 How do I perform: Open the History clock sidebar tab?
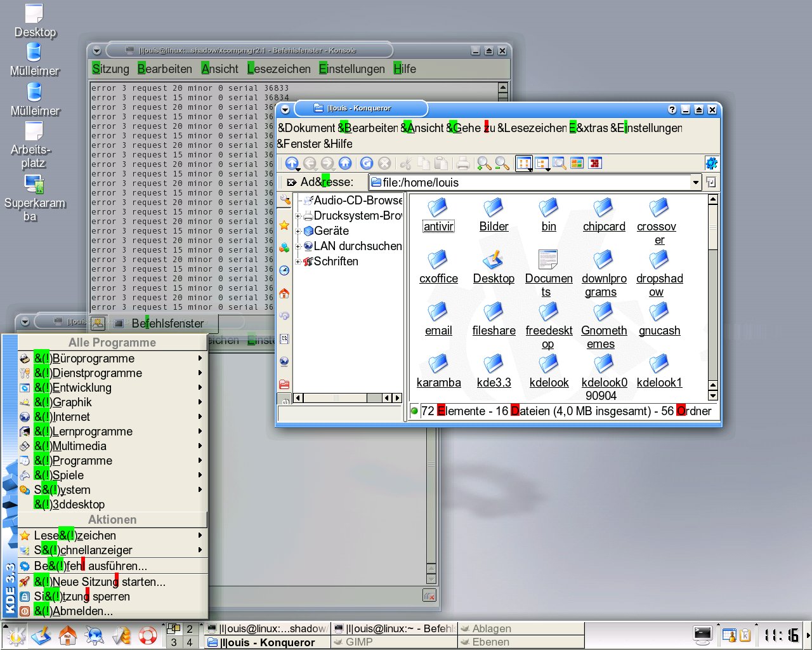click(x=284, y=270)
